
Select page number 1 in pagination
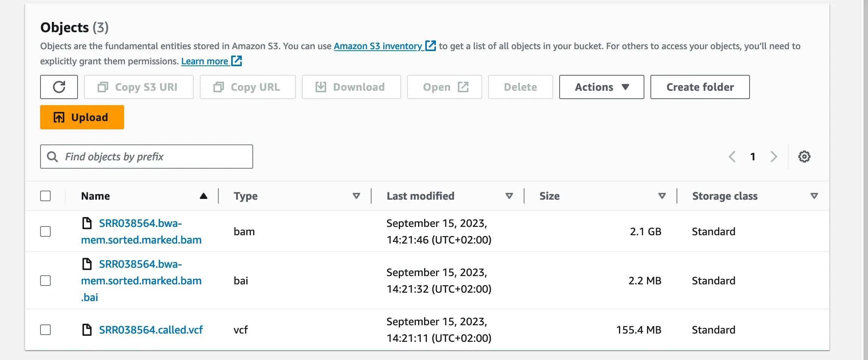[753, 157]
